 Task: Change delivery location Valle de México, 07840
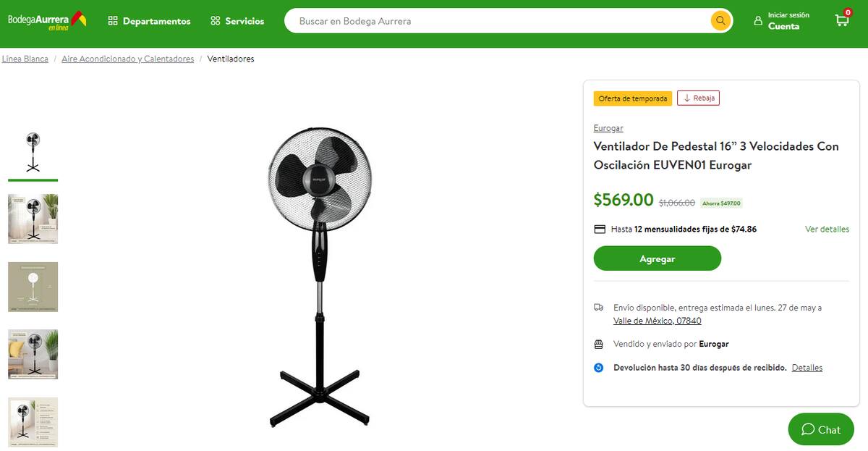[657, 321]
